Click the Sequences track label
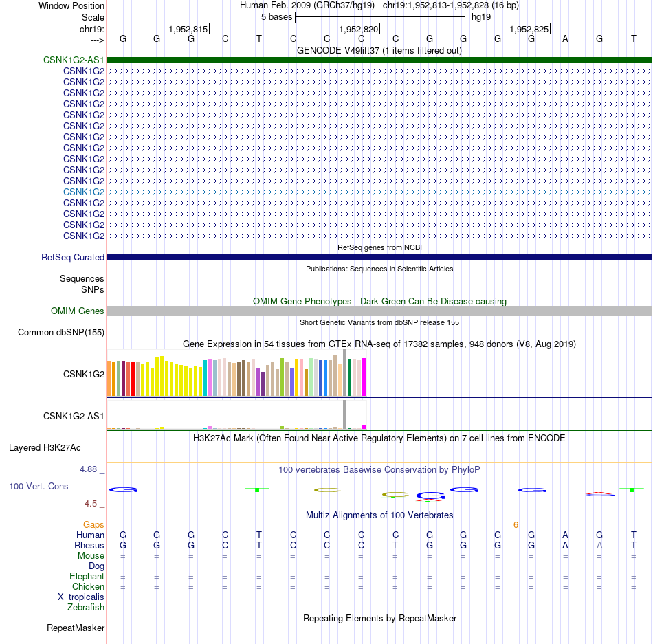Screen dimensions: 653x644 point(82,279)
